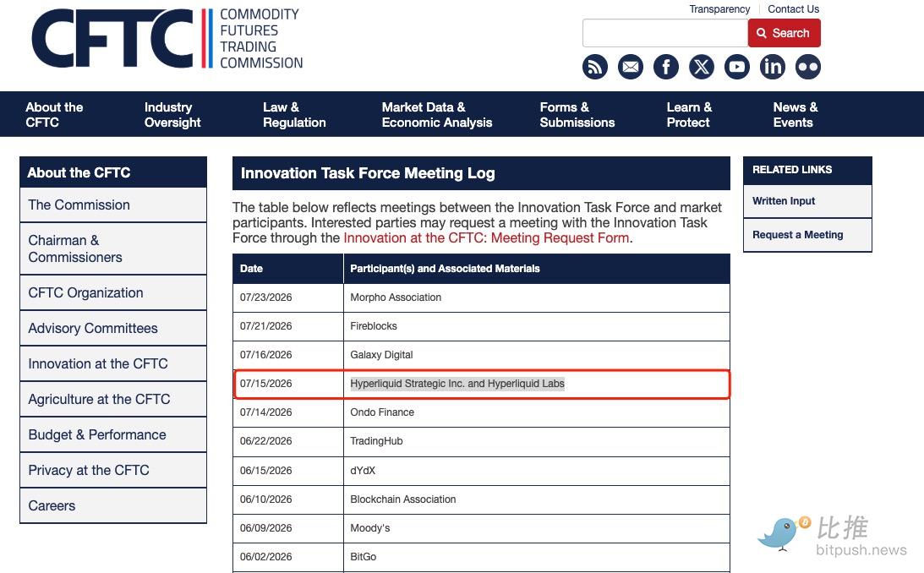Image resolution: width=924 pixels, height=573 pixels.
Task: Click Hyperliquid Strategic Inc. and Hyperliquid Labs
Action: point(457,384)
